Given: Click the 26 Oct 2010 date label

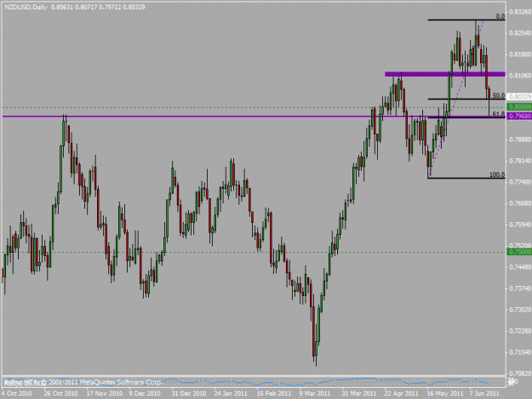Looking at the screenshot, I should point(60,394).
